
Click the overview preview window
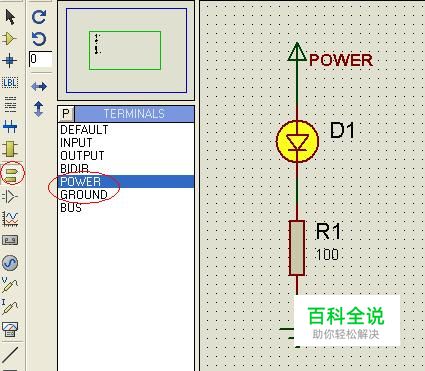(126, 51)
